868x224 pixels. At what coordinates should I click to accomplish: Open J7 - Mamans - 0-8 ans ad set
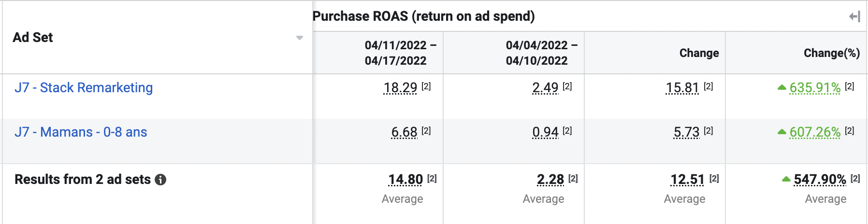coord(81,132)
